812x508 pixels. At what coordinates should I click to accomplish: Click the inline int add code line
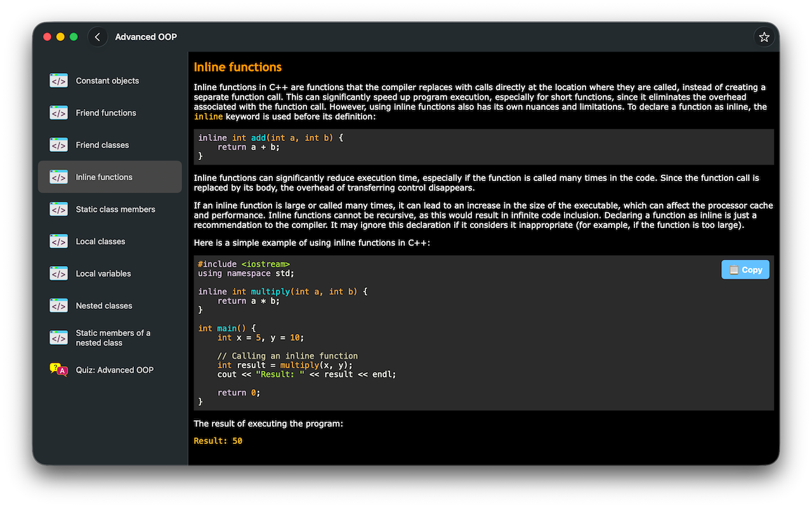click(x=271, y=138)
